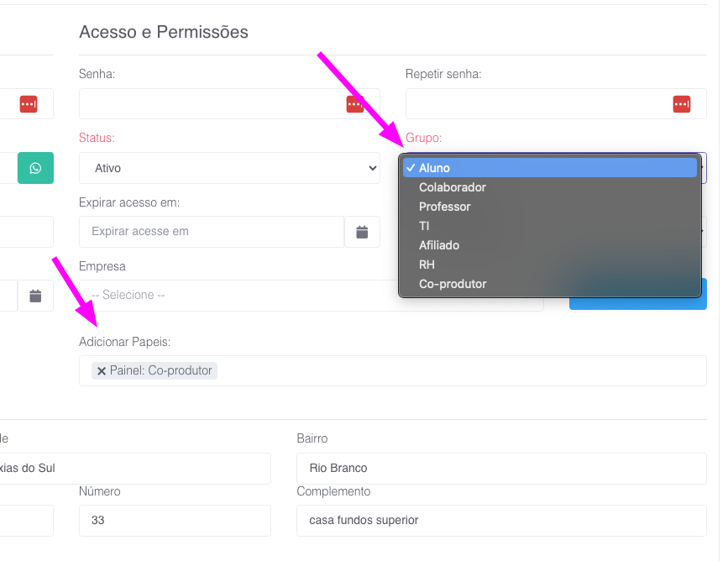728x561 pixels.
Task: Choose Colaborador from the Grupo options
Action: 453,187
